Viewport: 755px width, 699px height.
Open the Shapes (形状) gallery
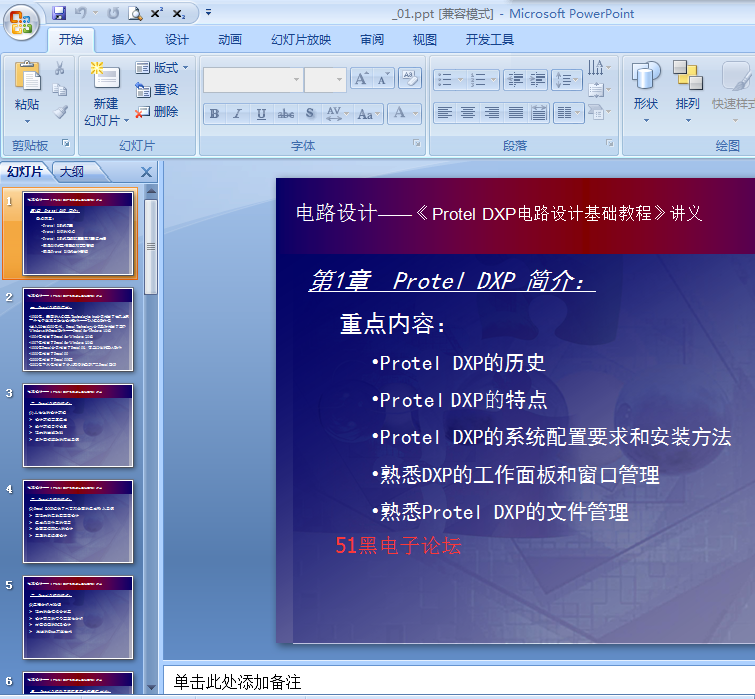[646, 91]
